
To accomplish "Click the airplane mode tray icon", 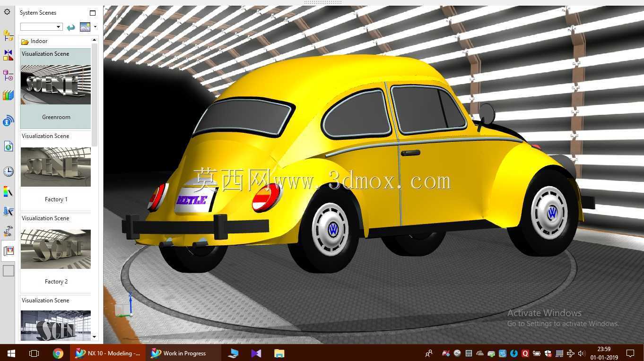I will (571, 353).
